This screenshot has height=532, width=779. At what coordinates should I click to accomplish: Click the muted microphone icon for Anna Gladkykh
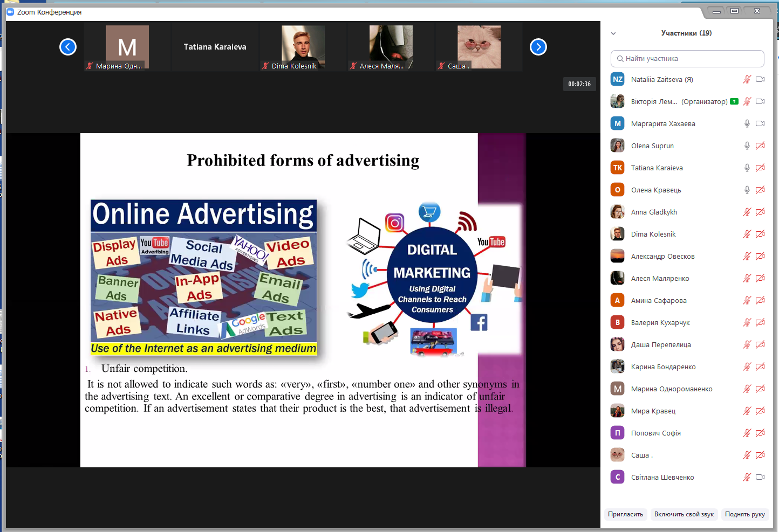(x=747, y=212)
